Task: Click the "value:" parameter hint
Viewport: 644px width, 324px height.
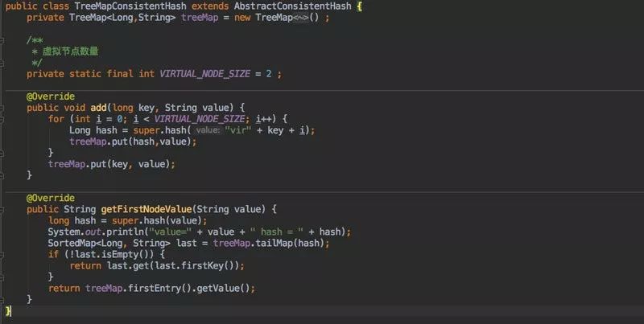Action: pyautogui.click(x=208, y=130)
